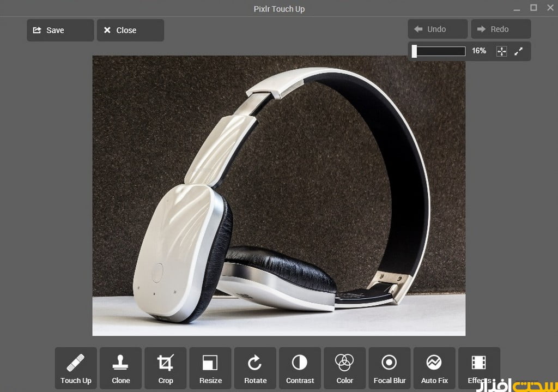Apply Auto Fix to the photo
Image resolution: width=558 pixels, height=392 pixels.
click(x=434, y=368)
